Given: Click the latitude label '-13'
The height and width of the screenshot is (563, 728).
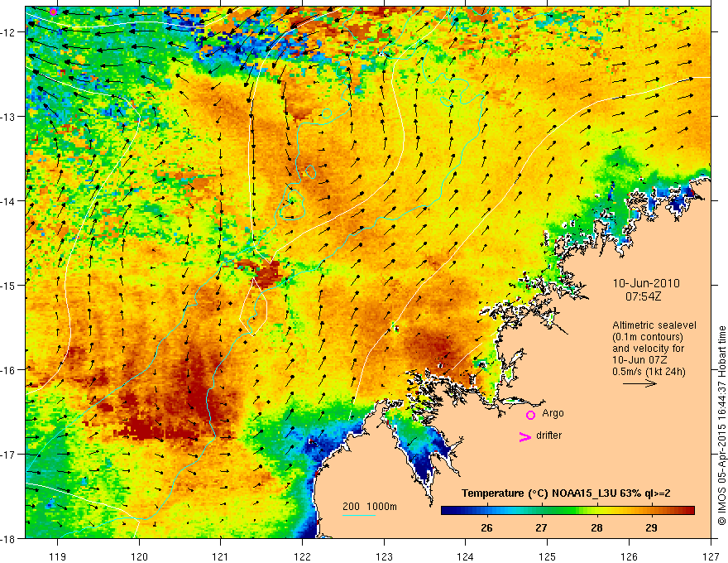Looking at the screenshot, I should [x=9, y=117].
